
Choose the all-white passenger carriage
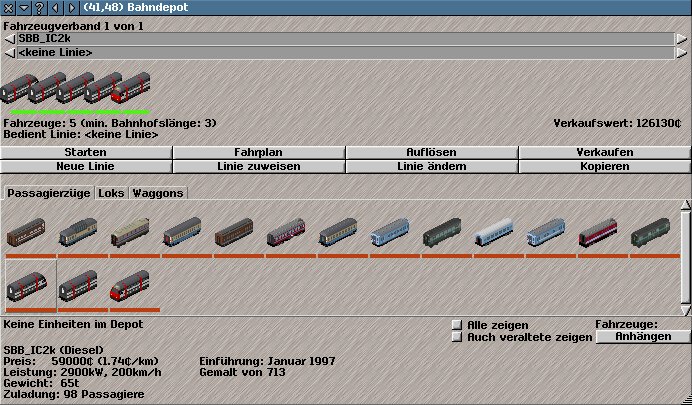pos(493,234)
